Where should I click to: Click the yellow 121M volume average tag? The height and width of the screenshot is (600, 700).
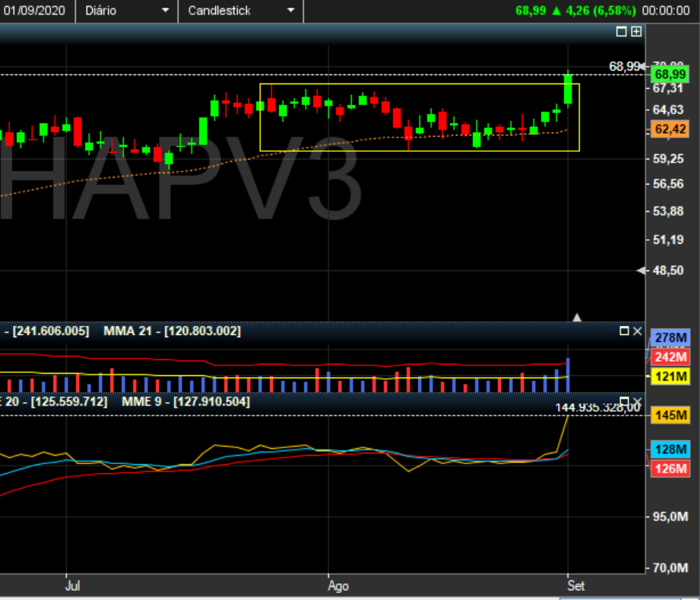(670, 377)
